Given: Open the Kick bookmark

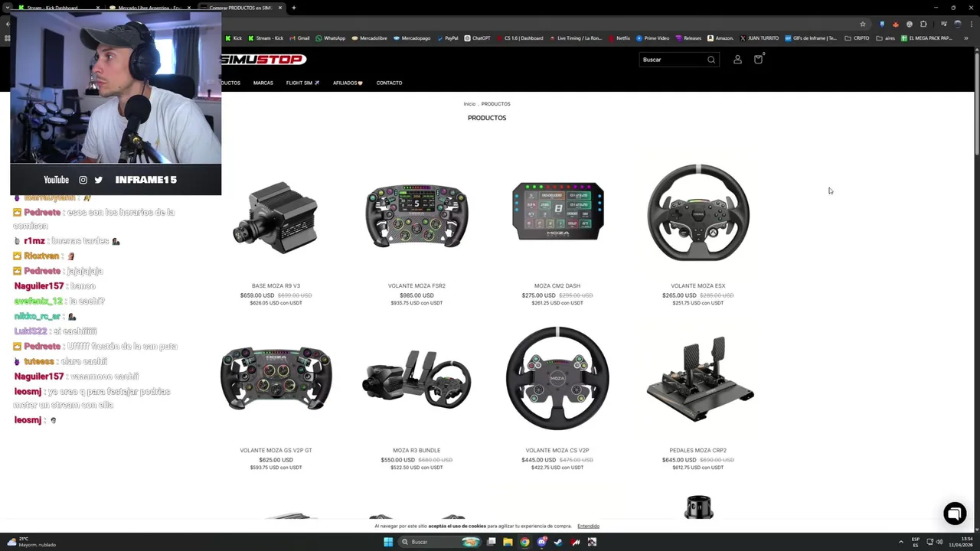Looking at the screenshot, I should (234, 38).
